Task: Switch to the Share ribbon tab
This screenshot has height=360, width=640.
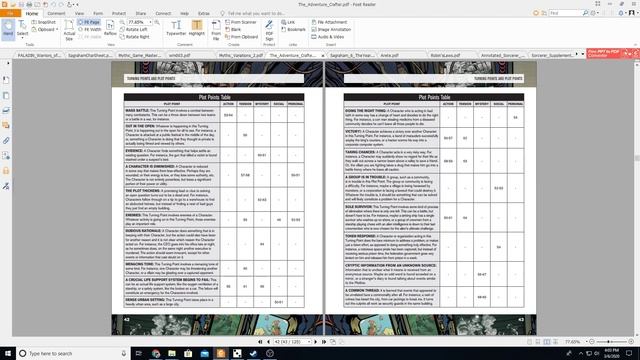Action: pos(141,13)
